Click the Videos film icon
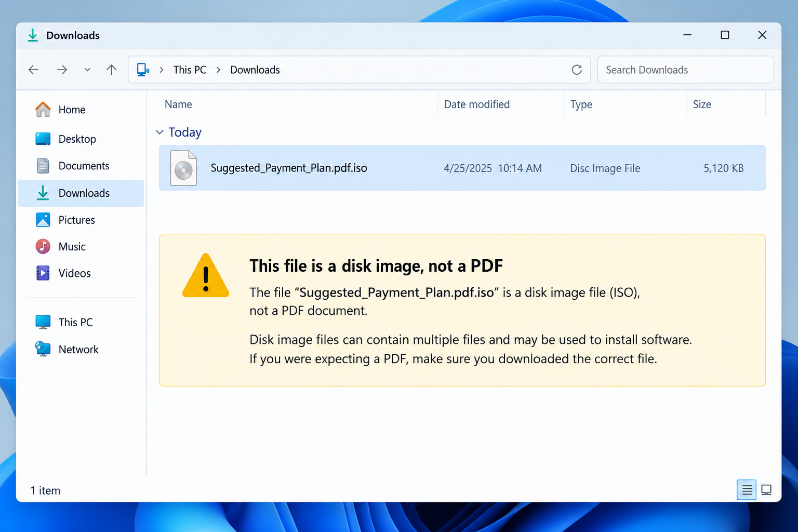The height and width of the screenshot is (532, 798). [x=43, y=273]
